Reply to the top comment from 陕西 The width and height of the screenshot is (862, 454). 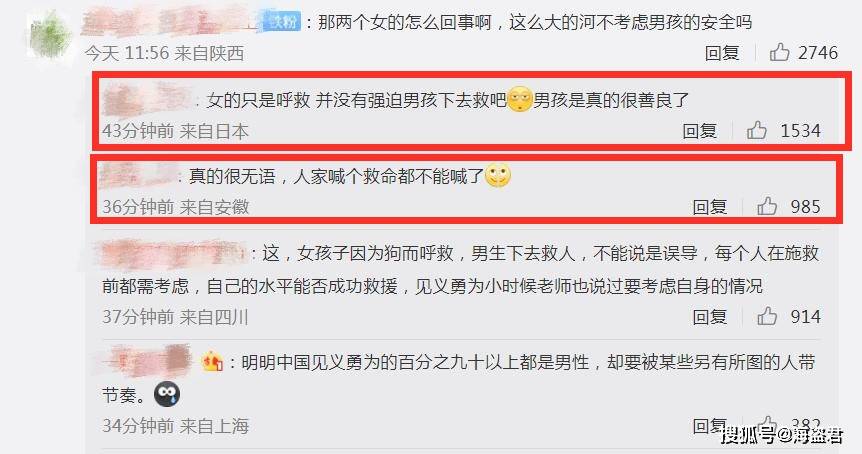pyautogui.click(x=722, y=53)
